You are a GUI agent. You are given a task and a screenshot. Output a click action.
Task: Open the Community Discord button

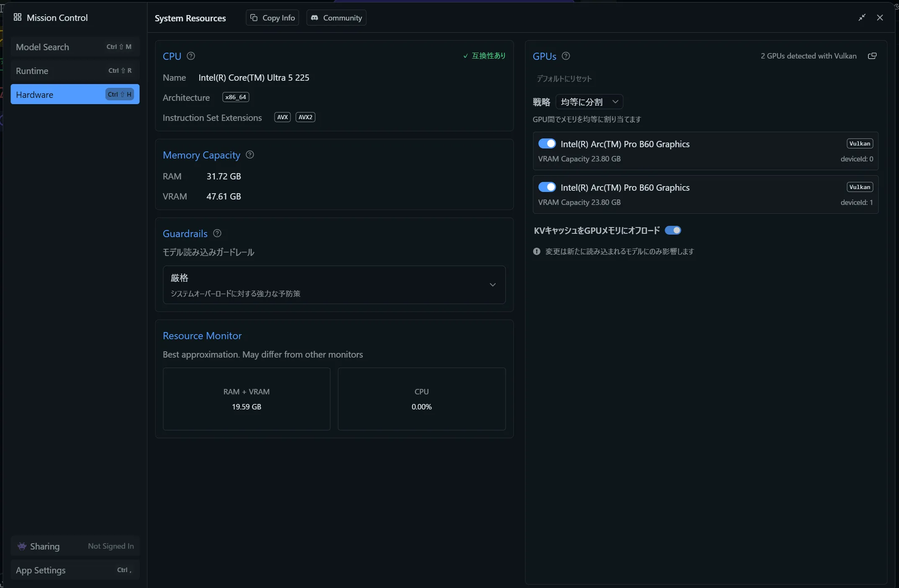coord(336,18)
